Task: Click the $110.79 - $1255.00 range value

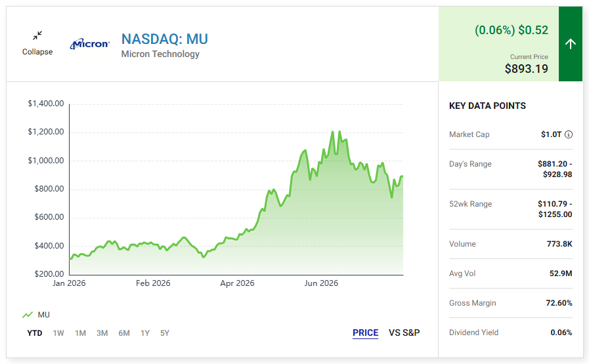Action: (555, 209)
